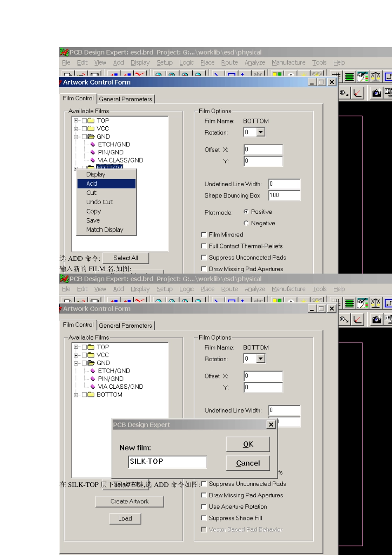392x555 pixels.
Task: Click ETCH/GND diamond icon, context-menu screenshot tree
Action: click(93, 144)
